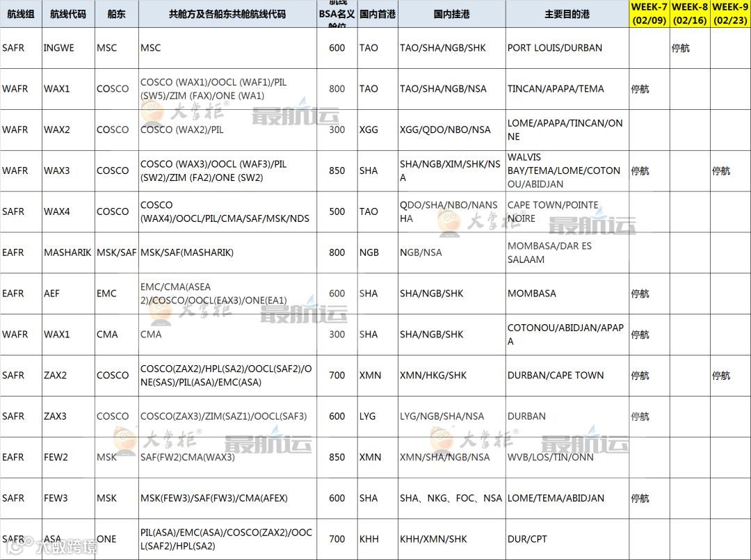Select the 500 BSA value cell
The image size is (751, 560).
point(337,211)
